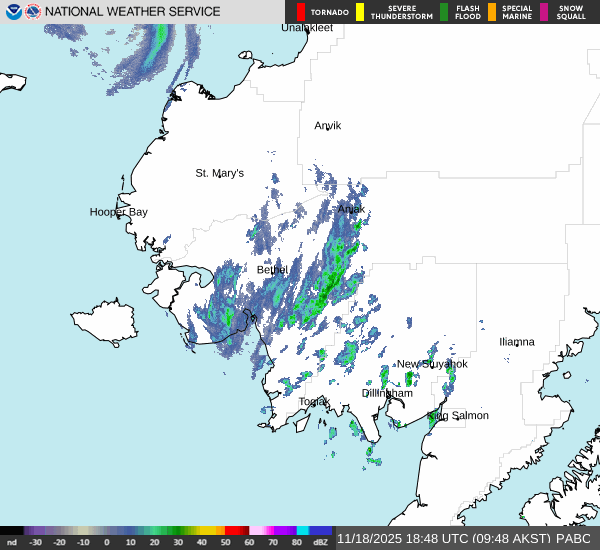This screenshot has width=600, height=550.
Task: Click the Togiak label on map
Action: coord(314,402)
